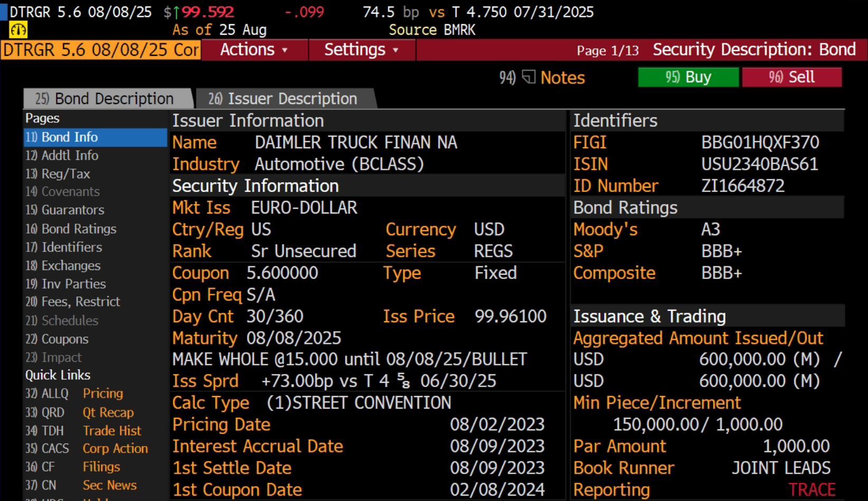Click the FIGI value BBG01HQXF370
Image resolution: width=868 pixels, height=501 pixels.
pyautogui.click(x=760, y=142)
